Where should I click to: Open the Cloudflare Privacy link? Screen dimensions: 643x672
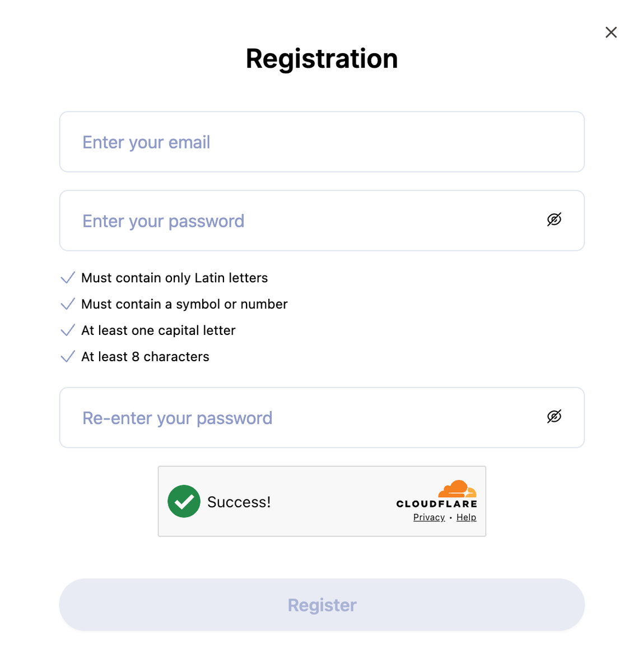(x=429, y=517)
